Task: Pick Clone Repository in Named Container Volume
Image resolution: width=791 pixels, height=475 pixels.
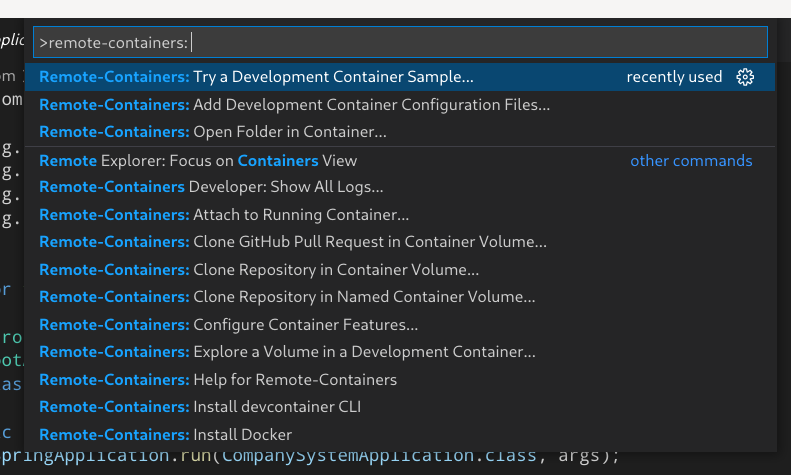Action: tap(400, 297)
